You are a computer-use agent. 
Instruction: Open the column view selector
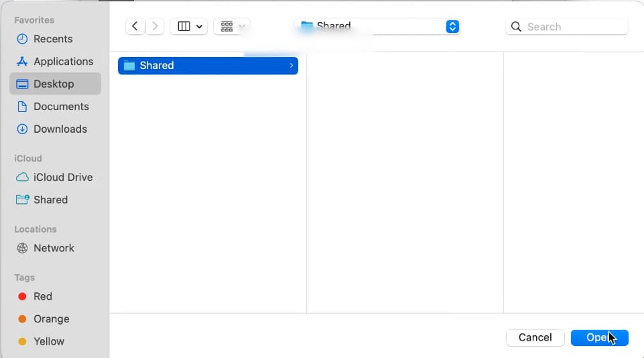pyautogui.click(x=190, y=26)
